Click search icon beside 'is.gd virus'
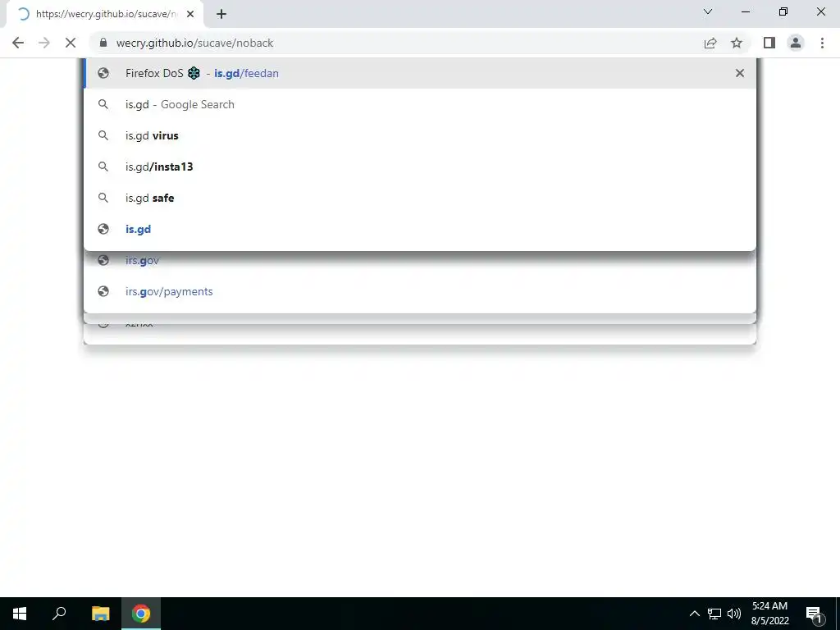The image size is (840, 630). click(103, 135)
